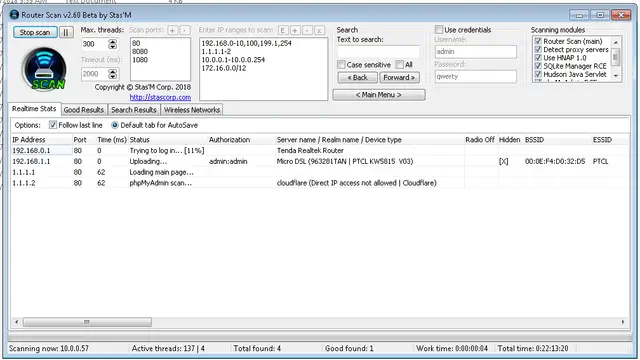Click the Router Scan SCAN logo
This screenshot has width=640, height=360.
click(44, 69)
